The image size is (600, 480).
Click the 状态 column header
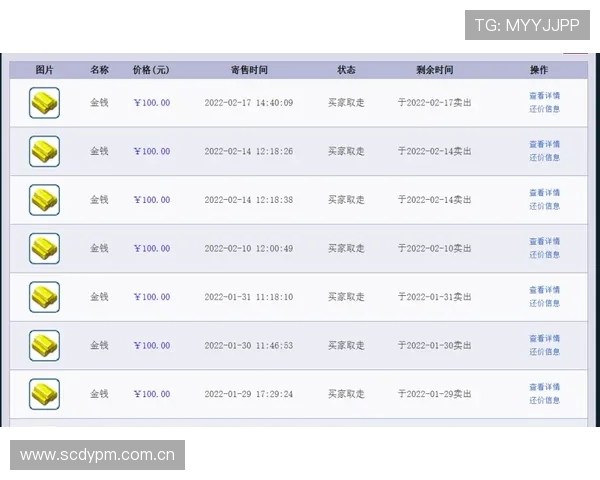click(x=346, y=70)
